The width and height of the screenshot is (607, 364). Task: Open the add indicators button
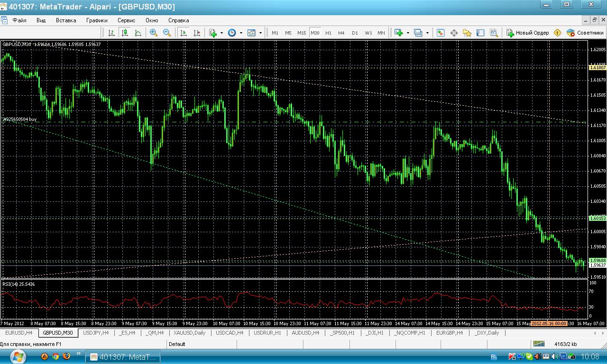point(213,33)
